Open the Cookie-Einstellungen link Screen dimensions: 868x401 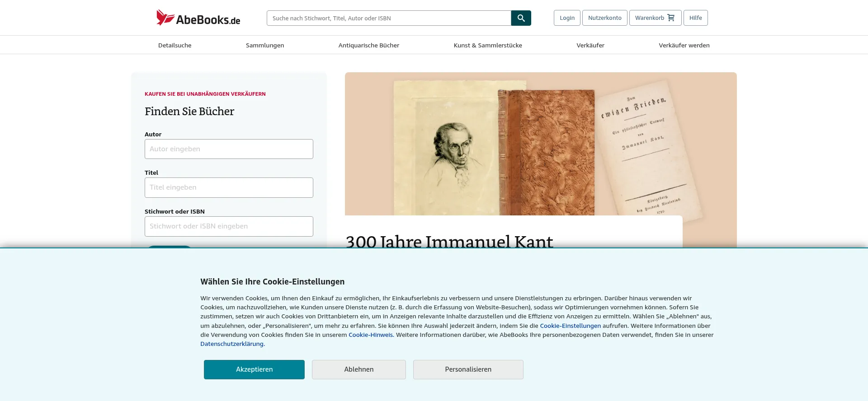click(570, 326)
